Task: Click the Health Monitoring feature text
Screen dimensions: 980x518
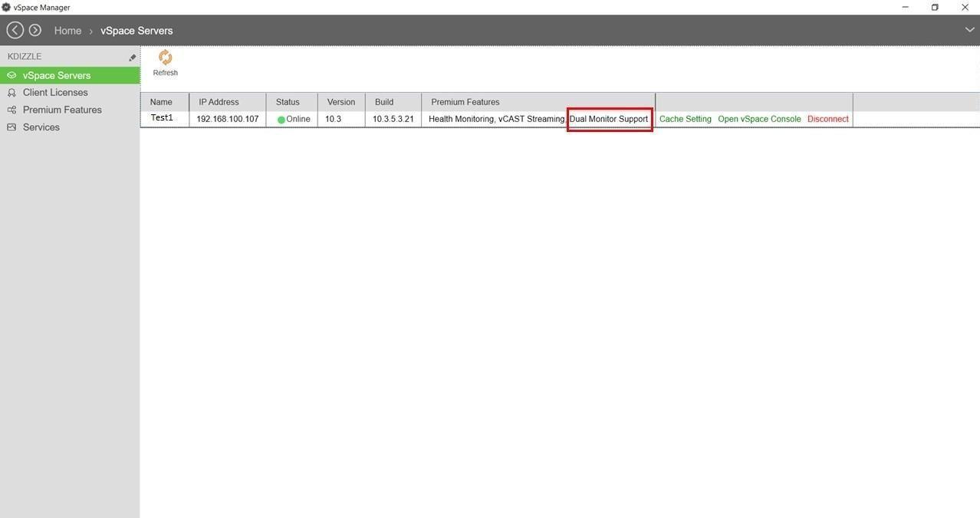Action: (461, 119)
